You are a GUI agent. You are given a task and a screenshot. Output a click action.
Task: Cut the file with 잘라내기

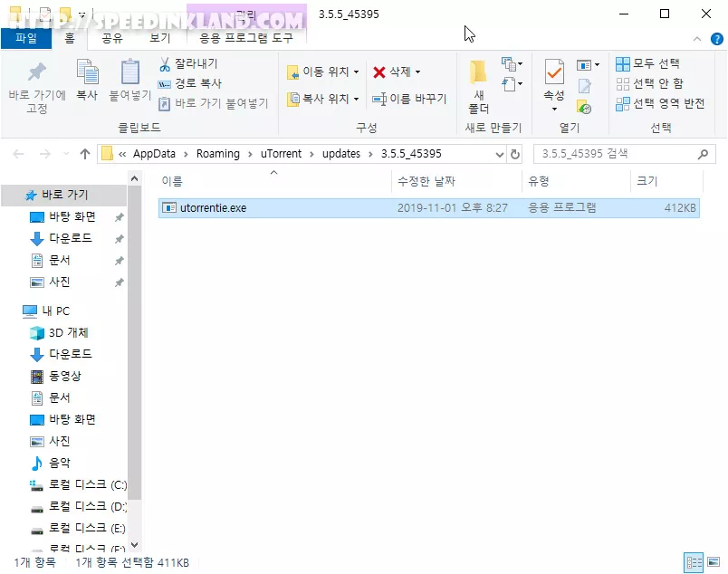click(188, 63)
